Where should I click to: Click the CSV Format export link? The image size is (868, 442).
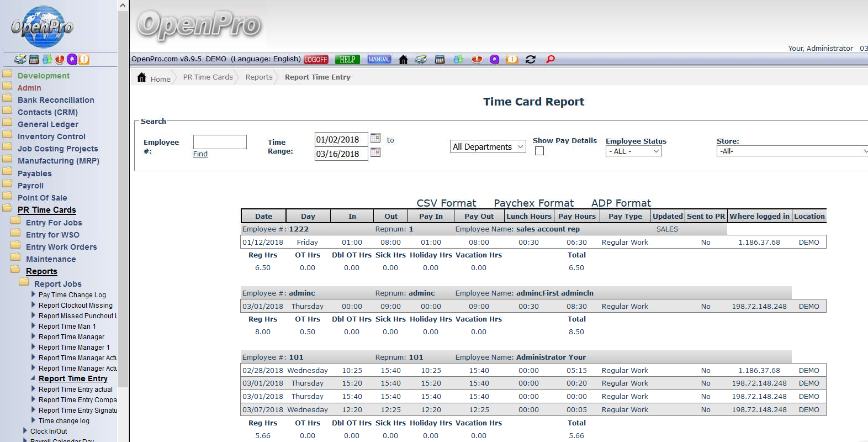click(446, 203)
